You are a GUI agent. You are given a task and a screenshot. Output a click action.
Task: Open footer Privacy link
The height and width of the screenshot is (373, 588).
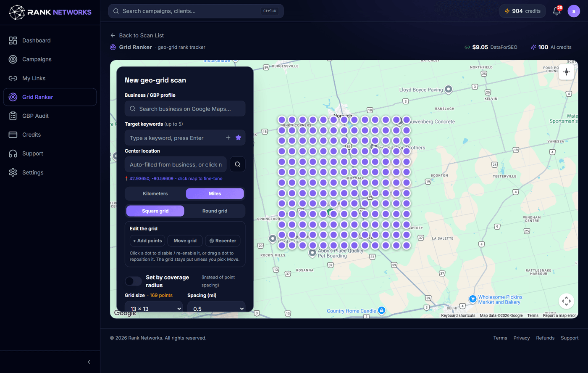point(522,338)
